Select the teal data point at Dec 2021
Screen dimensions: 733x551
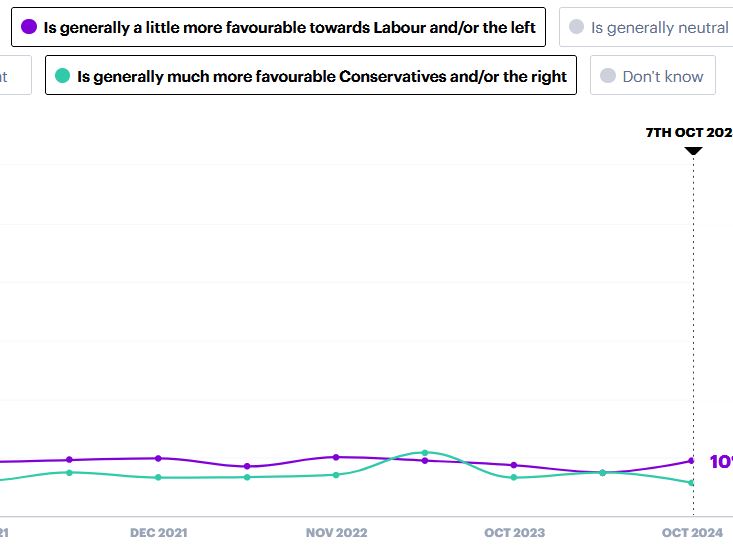coord(158,478)
